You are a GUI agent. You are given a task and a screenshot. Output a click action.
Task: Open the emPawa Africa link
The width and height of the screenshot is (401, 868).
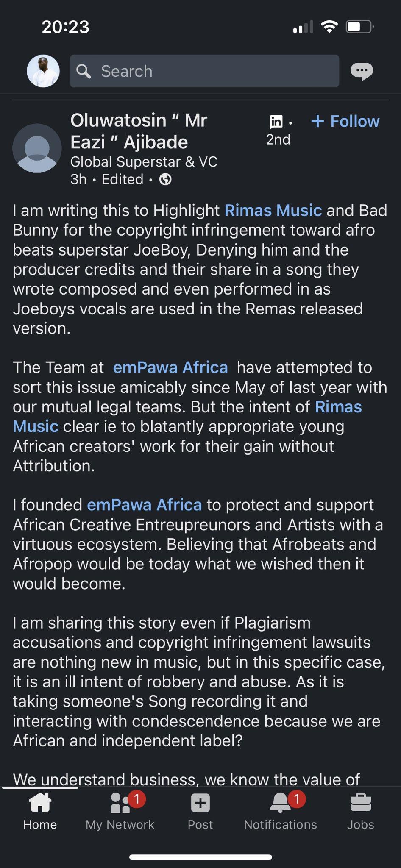(171, 368)
